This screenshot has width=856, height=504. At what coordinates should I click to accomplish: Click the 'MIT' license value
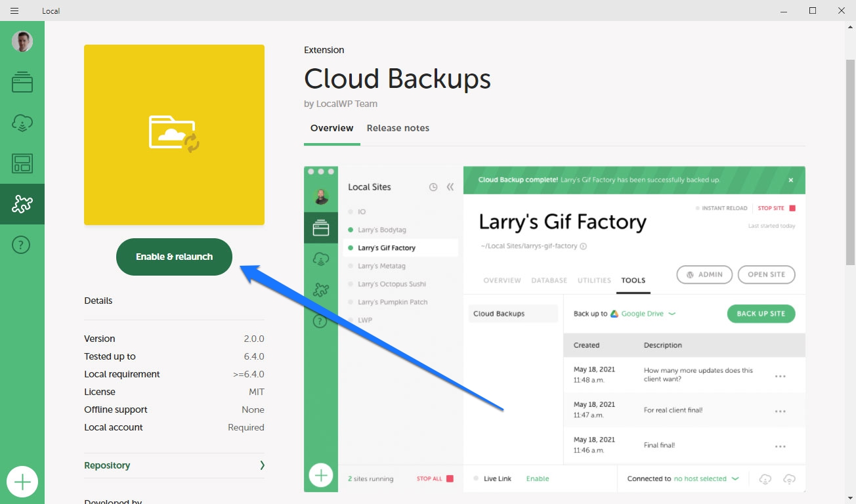[257, 392]
